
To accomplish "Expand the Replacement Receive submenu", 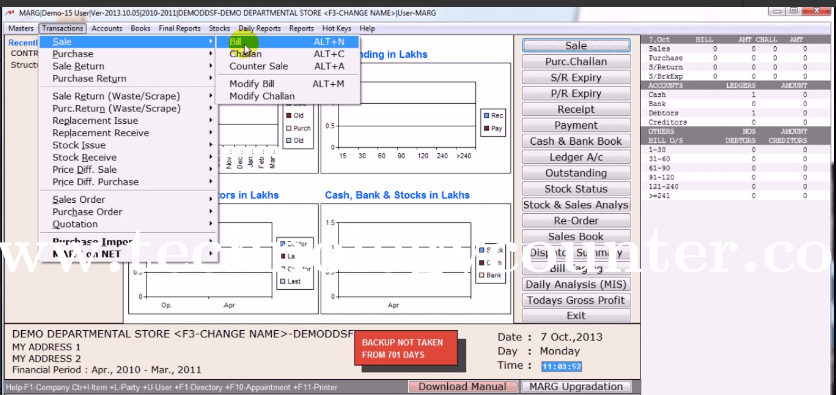I will tap(128, 133).
